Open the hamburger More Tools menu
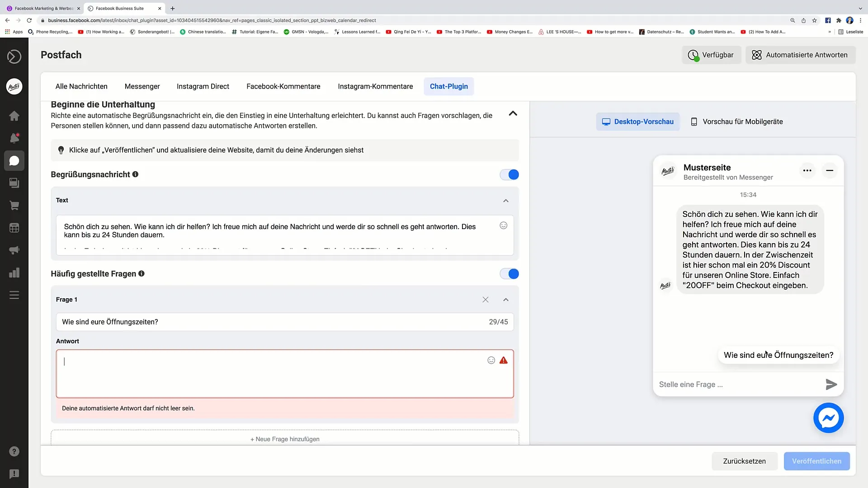The image size is (868, 488). click(14, 295)
